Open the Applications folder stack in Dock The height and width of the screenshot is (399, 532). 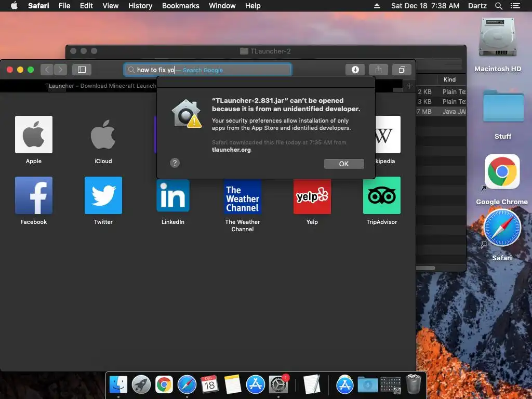345,384
